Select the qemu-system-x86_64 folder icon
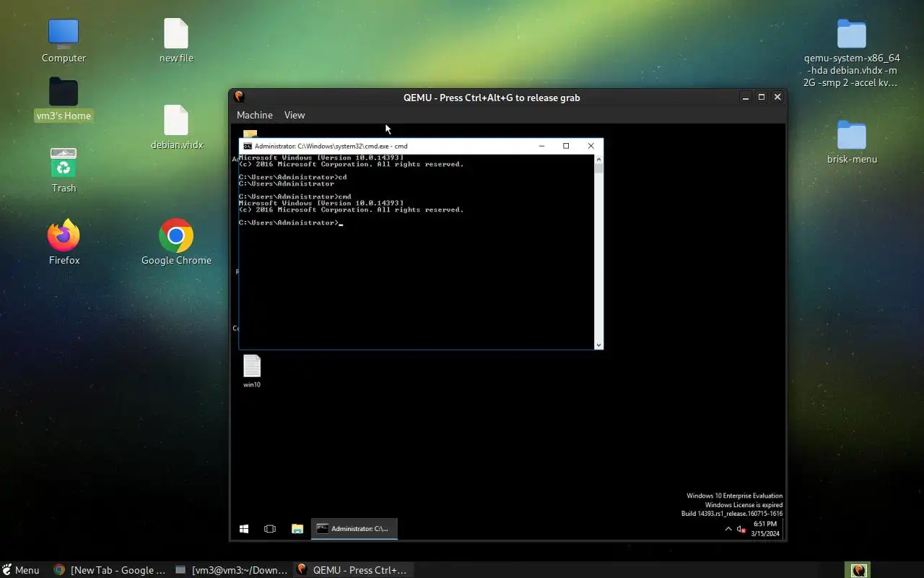Viewport: 924px width, 578px height. click(852, 34)
